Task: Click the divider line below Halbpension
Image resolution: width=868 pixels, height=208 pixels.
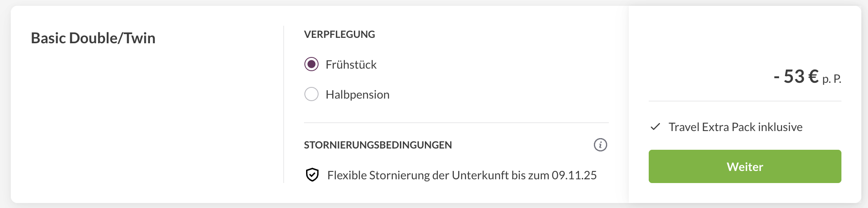Action: (x=456, y=123)
